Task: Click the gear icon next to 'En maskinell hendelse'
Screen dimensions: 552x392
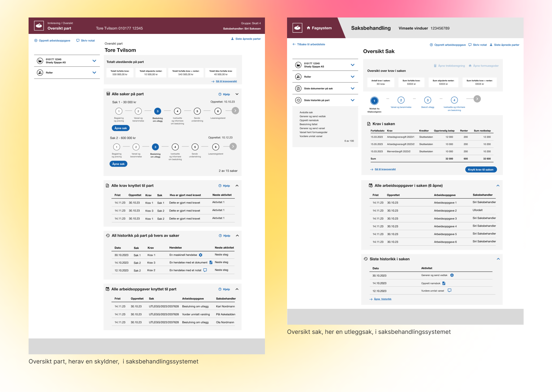Action: pyautogui.click(x=201, y=255)
